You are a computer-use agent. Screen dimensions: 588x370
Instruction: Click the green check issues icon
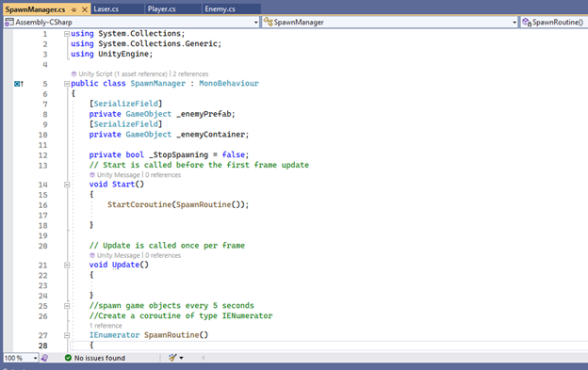68,358
